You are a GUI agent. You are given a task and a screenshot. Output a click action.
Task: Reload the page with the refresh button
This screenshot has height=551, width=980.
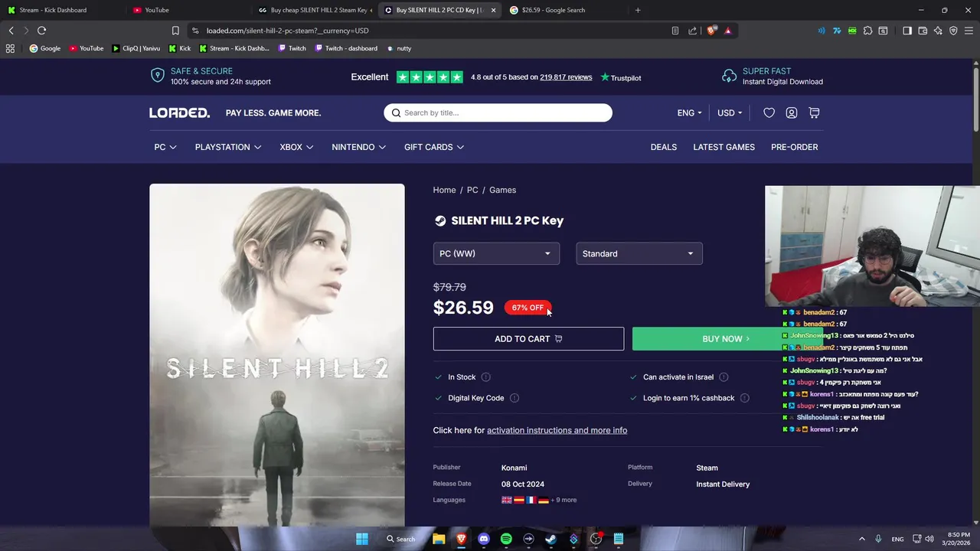41,31
